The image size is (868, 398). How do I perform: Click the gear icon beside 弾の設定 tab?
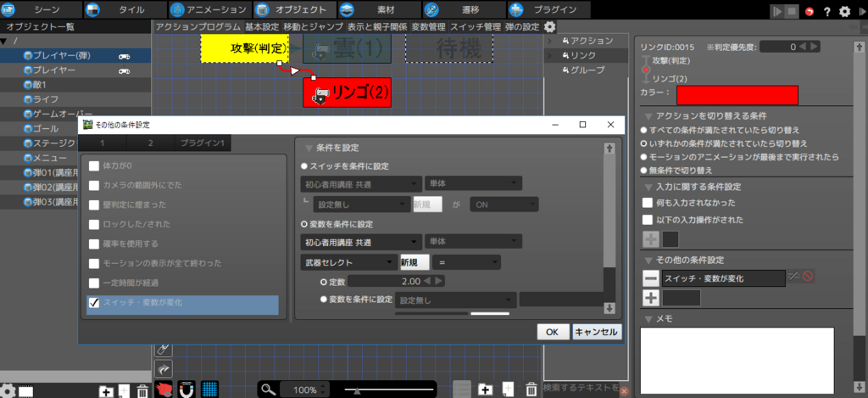click(549, 26)
